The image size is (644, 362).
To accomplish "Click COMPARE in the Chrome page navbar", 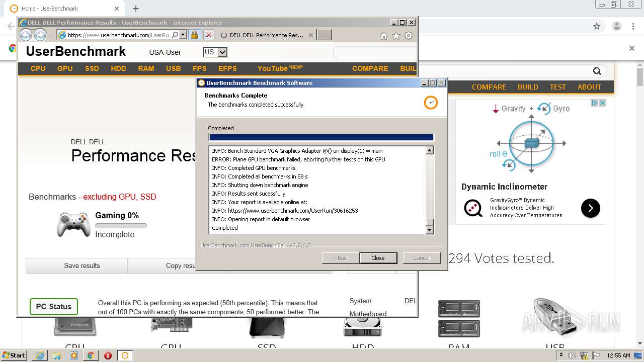I will (x=489, y=87).
